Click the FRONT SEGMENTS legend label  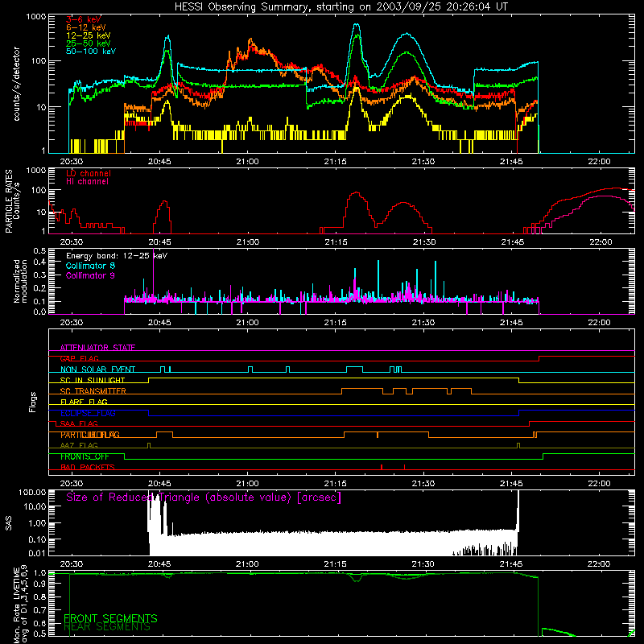[110, 618]
